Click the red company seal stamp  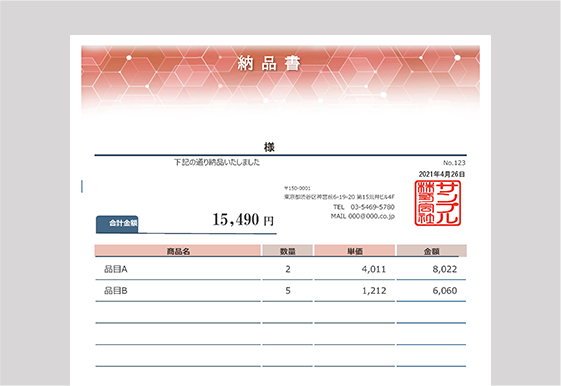(x=438, y=203)
